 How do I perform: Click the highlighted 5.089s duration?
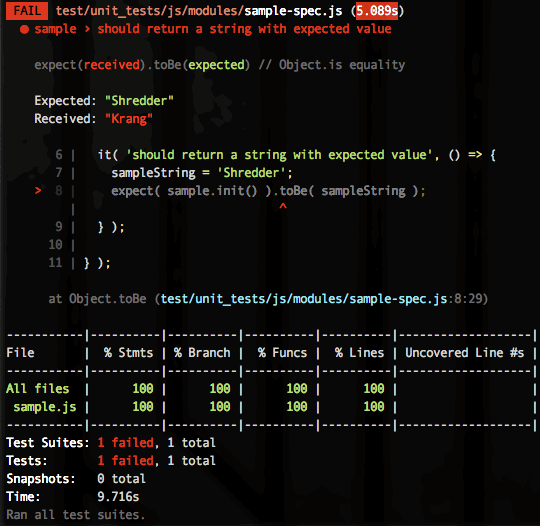pyautogui.click(x=377, y=11)
